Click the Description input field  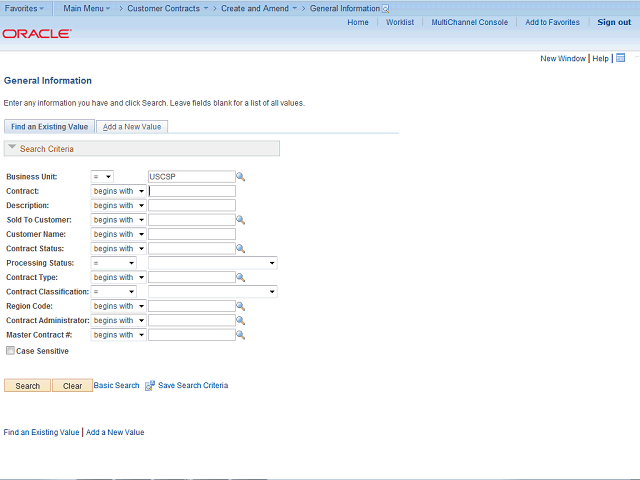pos(192,205)
